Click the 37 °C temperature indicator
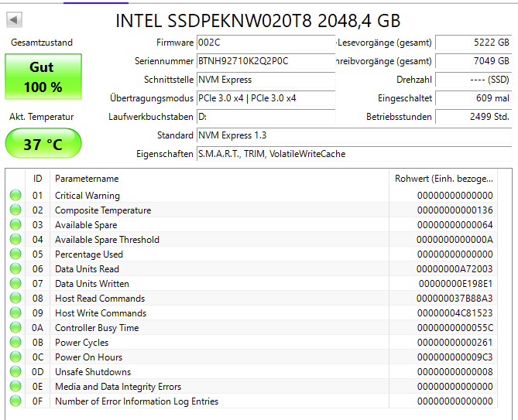Screen dimensions: 518x420 (43, 144)
